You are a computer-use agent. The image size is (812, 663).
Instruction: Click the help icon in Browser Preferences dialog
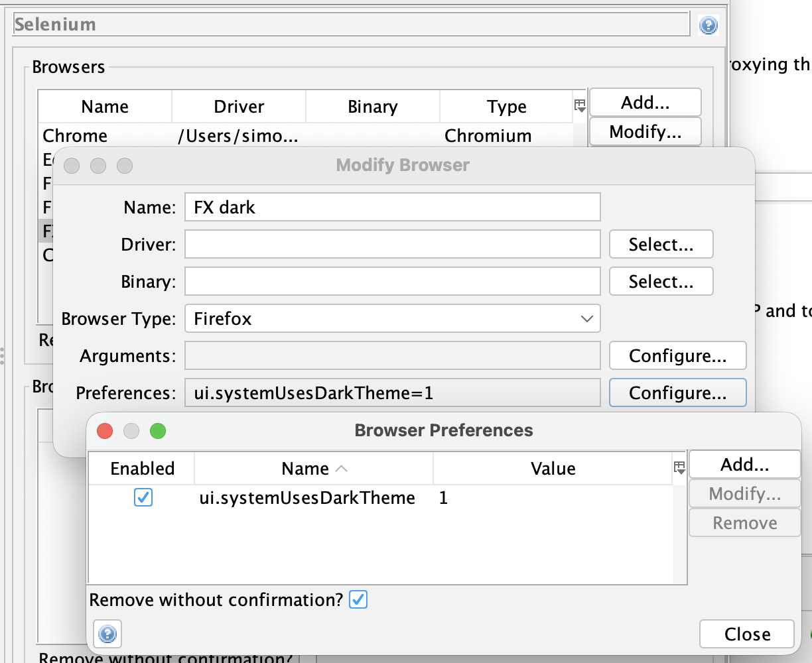[107, 634]
